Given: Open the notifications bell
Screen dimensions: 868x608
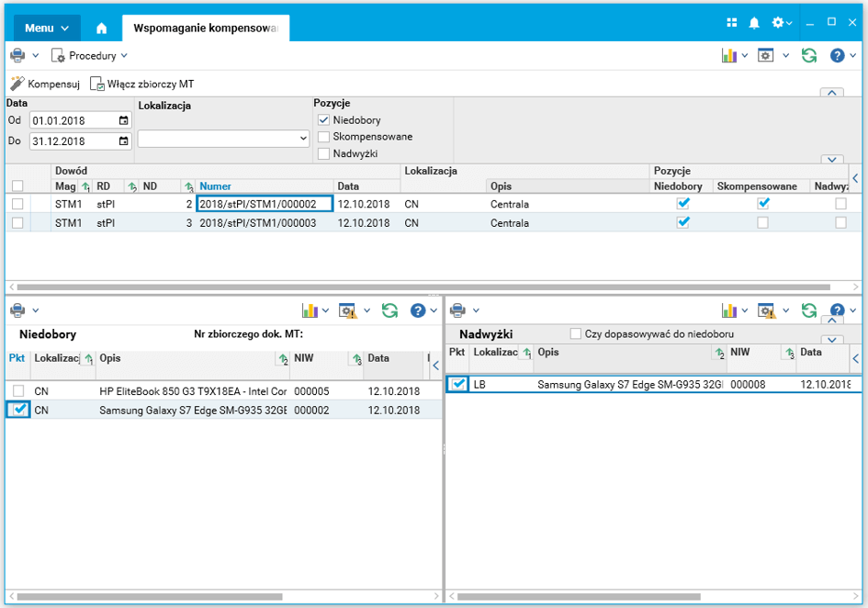Looking at the screenshot, I should (x=754, y=23).
